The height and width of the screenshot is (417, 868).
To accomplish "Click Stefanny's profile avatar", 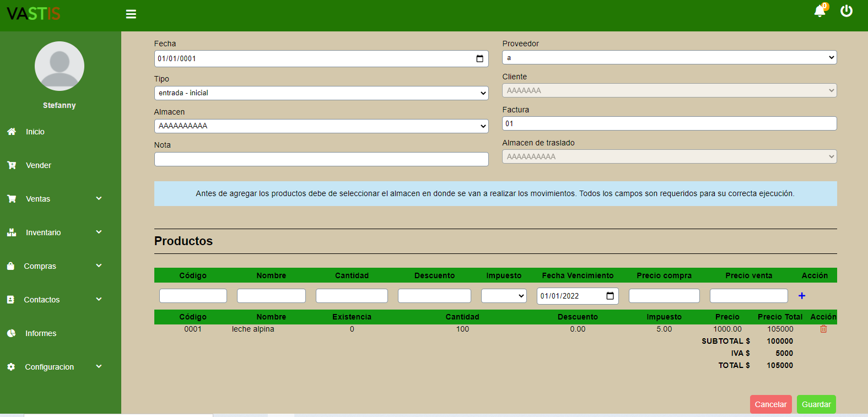I will click(60, 66).
